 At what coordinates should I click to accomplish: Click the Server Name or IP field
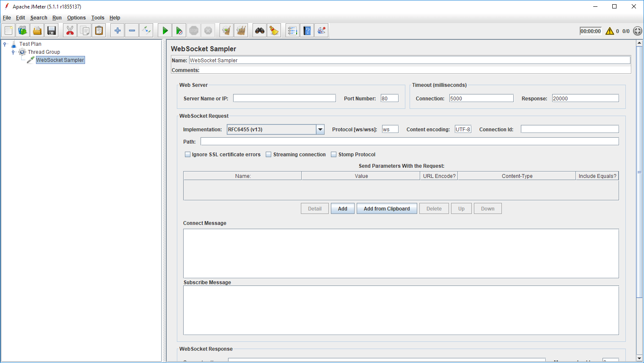click(x=284, y=98)
